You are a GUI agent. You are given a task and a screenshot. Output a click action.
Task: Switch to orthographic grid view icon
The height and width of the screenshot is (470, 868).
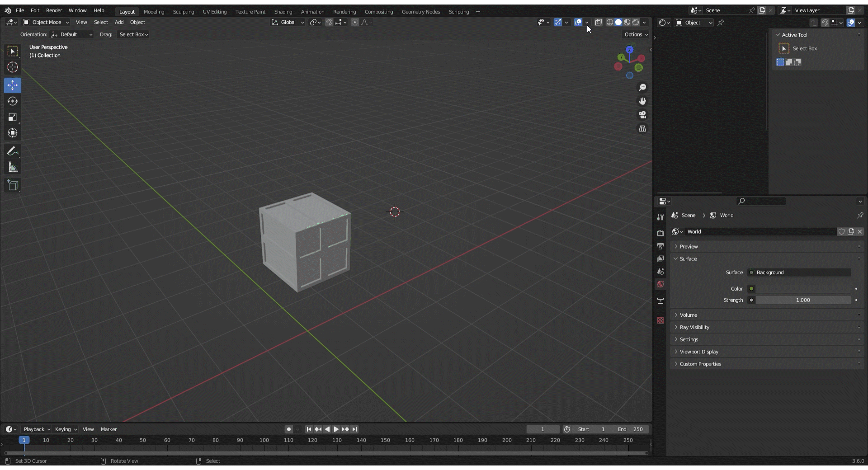point(642,129)
